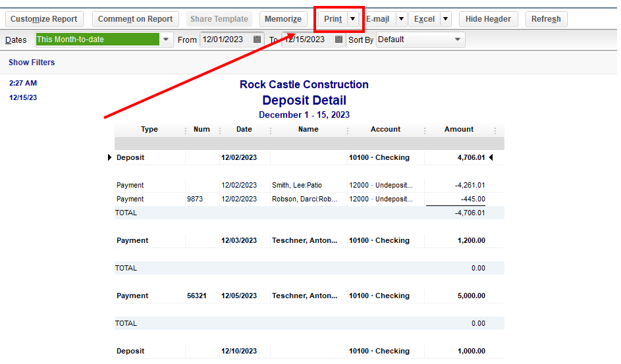Expand the E-mail dropdown arrow

tap(401, 19)
